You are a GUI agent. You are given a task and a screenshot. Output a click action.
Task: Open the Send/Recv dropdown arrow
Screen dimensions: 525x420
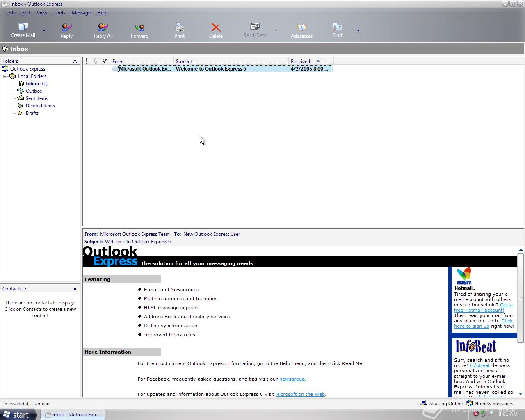(276, 30)
